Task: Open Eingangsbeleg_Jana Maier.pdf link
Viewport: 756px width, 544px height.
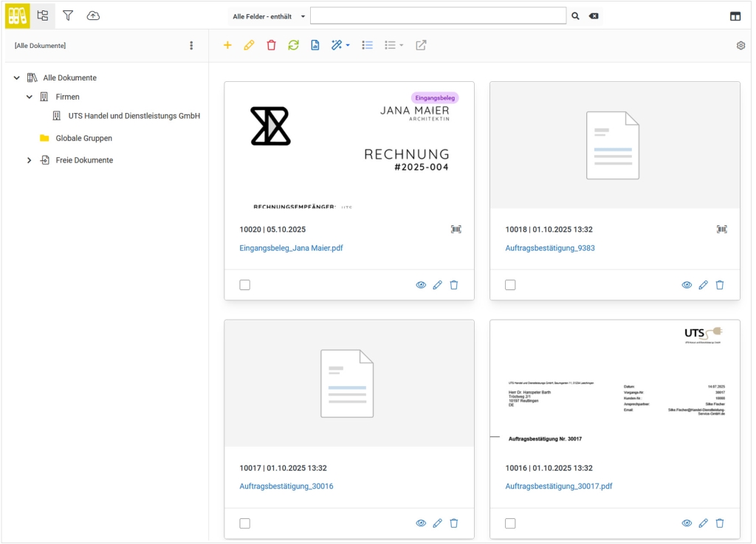Action: click(291, 248)
